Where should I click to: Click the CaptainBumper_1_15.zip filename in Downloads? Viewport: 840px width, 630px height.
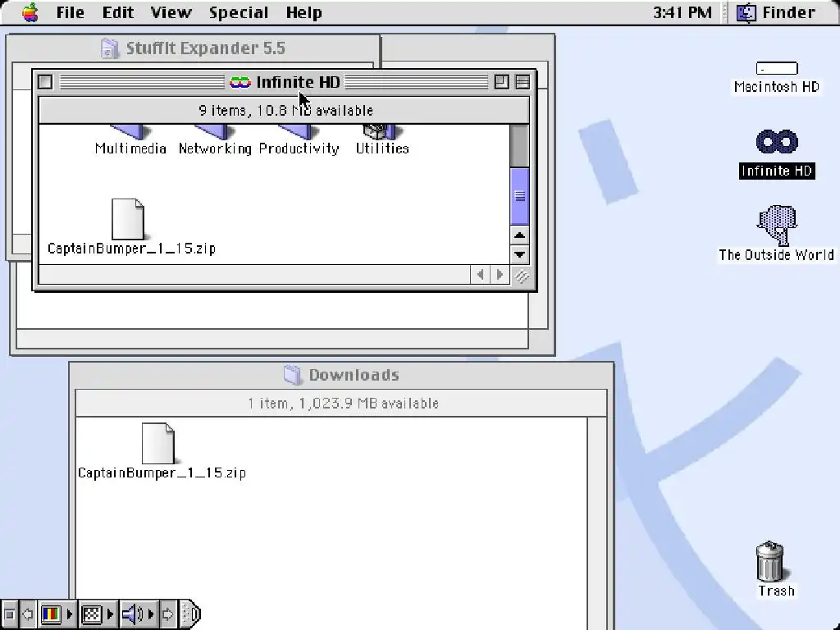pos(162,473)
